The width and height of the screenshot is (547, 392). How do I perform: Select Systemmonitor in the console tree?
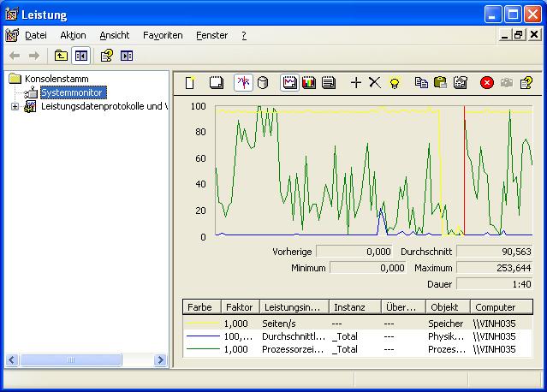(x=73, y=92)
